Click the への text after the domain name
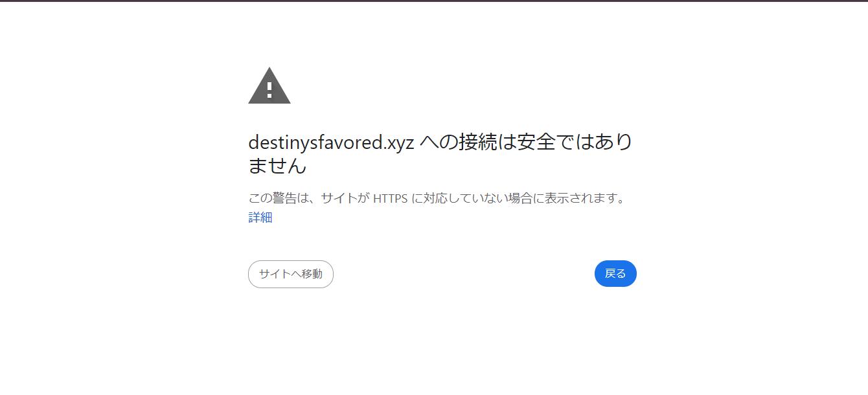 (437, 142)
